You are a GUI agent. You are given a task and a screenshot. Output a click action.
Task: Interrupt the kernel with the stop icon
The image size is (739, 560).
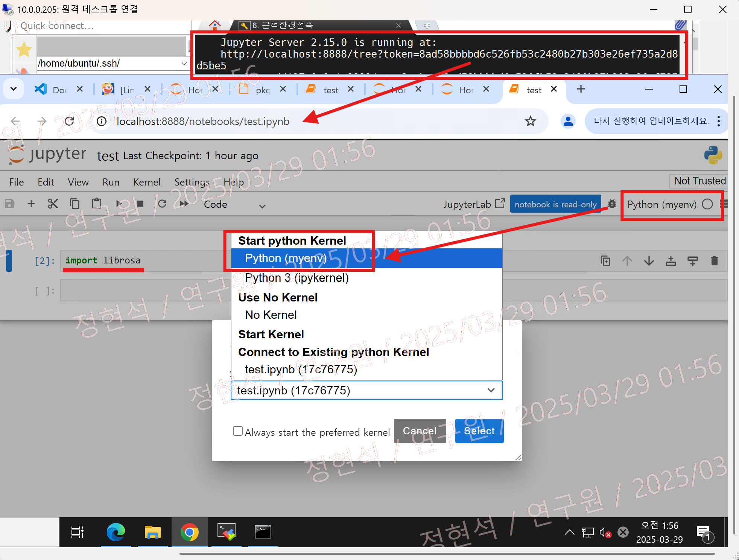tap(140, 204)
